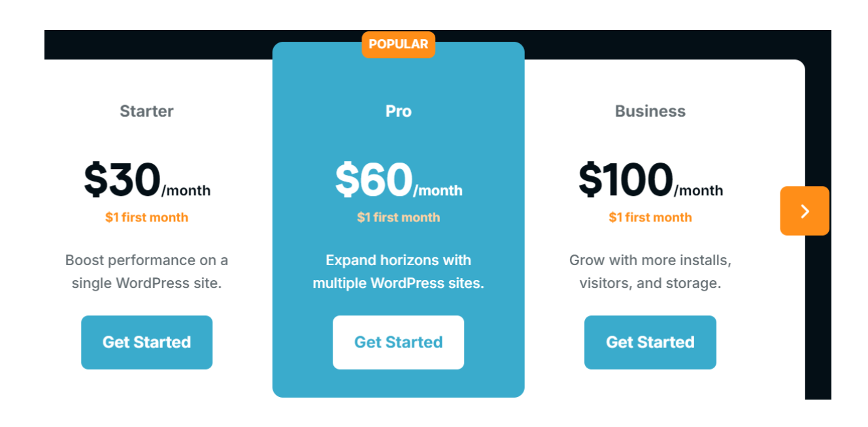This screenshot has width=868, height=427.
Task: Select the Business plan heading
Action: (650, 111)
